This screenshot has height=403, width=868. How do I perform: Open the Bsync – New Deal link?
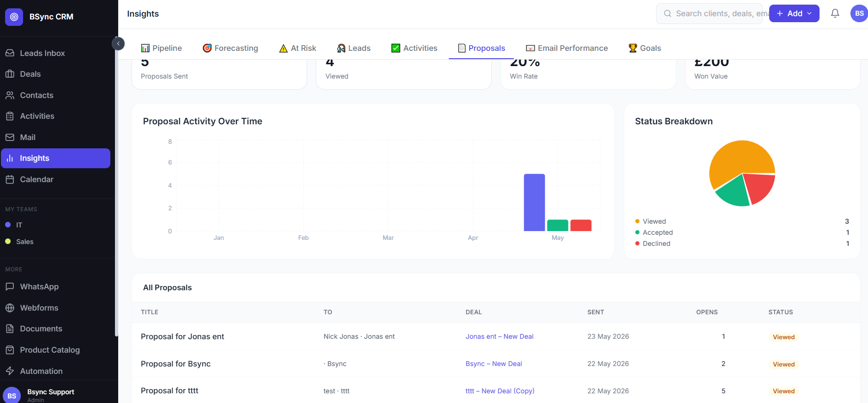coord(494,364)
